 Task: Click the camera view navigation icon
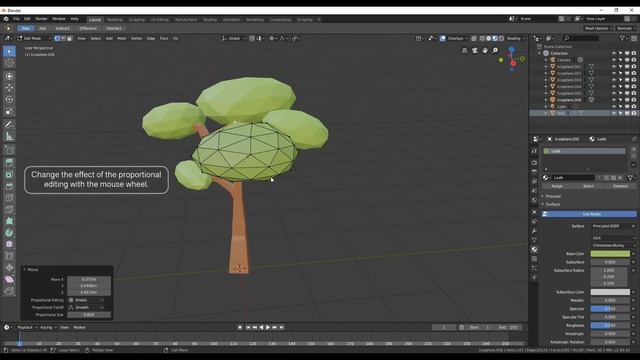point(475,50)
